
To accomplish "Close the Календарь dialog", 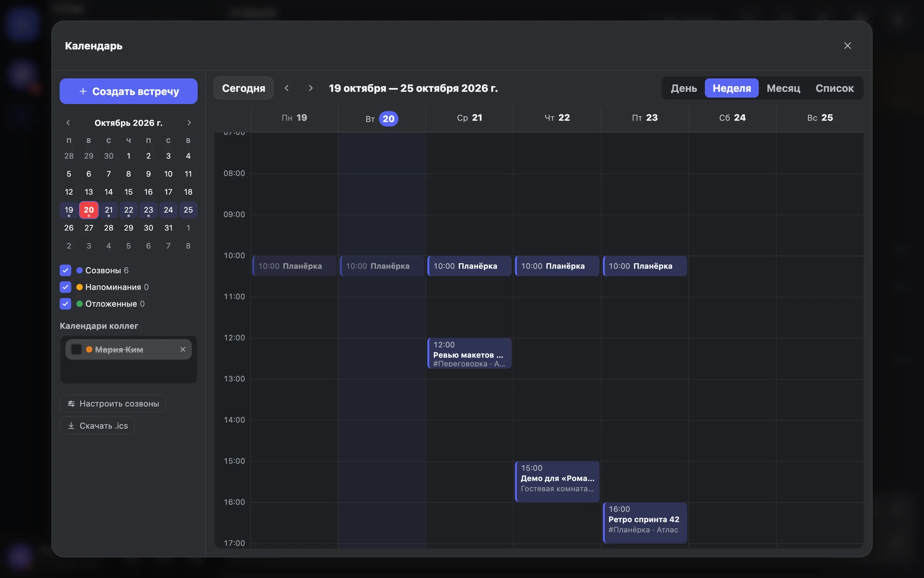I will tap(847, 45).
